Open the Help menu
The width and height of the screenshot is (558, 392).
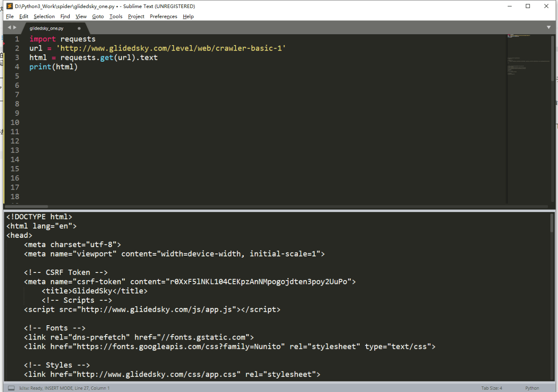[188, 16]
